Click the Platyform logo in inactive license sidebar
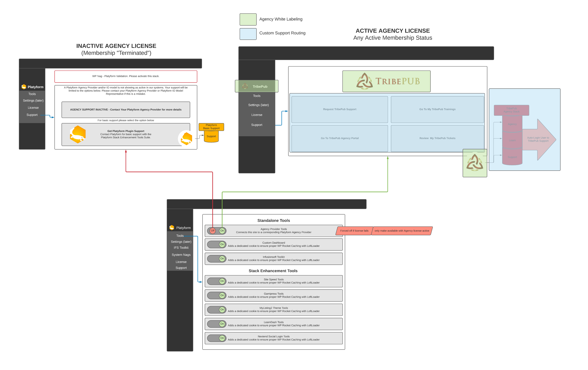Image resolution: width=588 pixels, height=370 pixels. coord(24,87)
